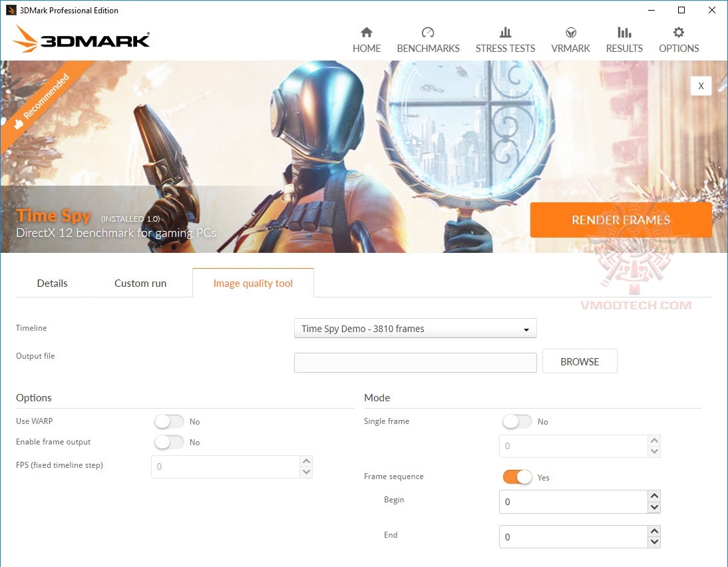Switch to the Details tab
Screen dimensions: 728x567
coord(52,283)
